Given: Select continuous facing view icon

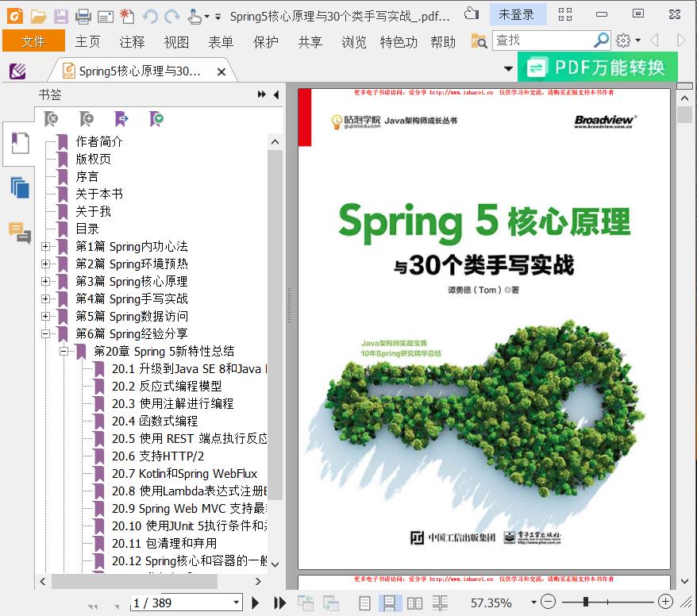Looking at the screenshot, I should 440,603.
